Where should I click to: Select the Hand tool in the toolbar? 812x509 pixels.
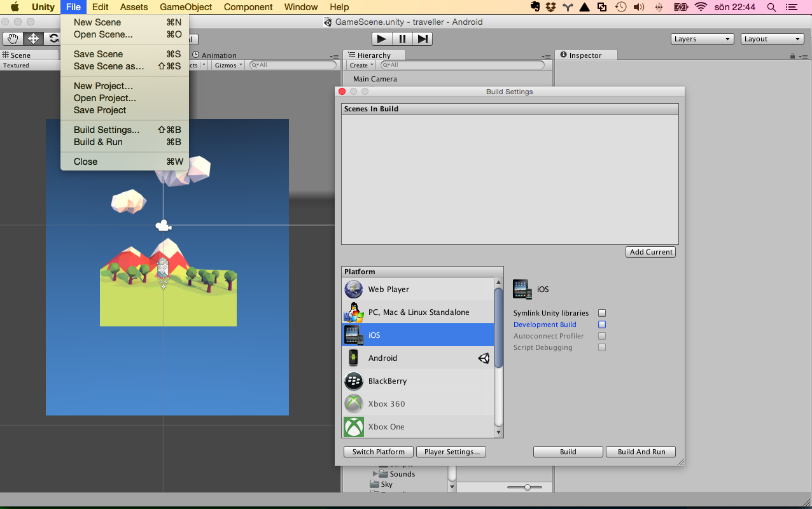tap(12, 39)
